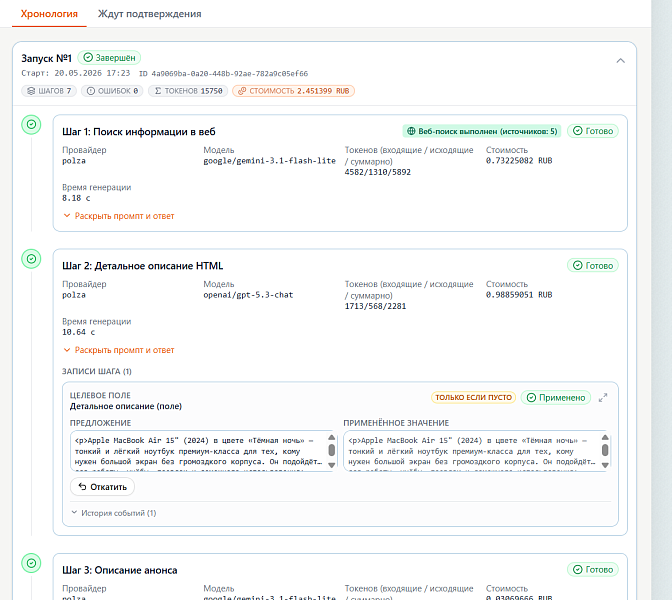672x600 pixels.
Task: Click the Шаг 1: Поиск информации в веб title
Action: coord(139,132)
